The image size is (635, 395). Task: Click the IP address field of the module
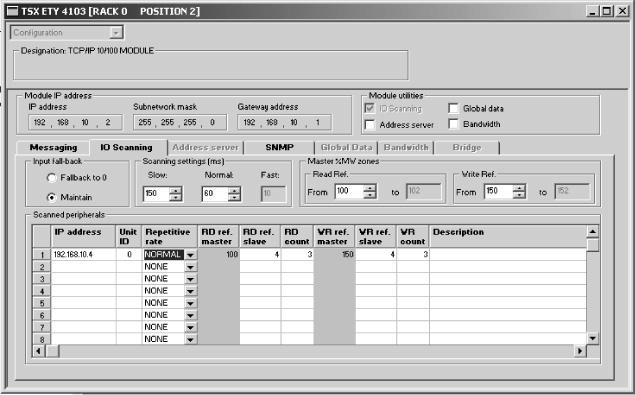[75, 122]
